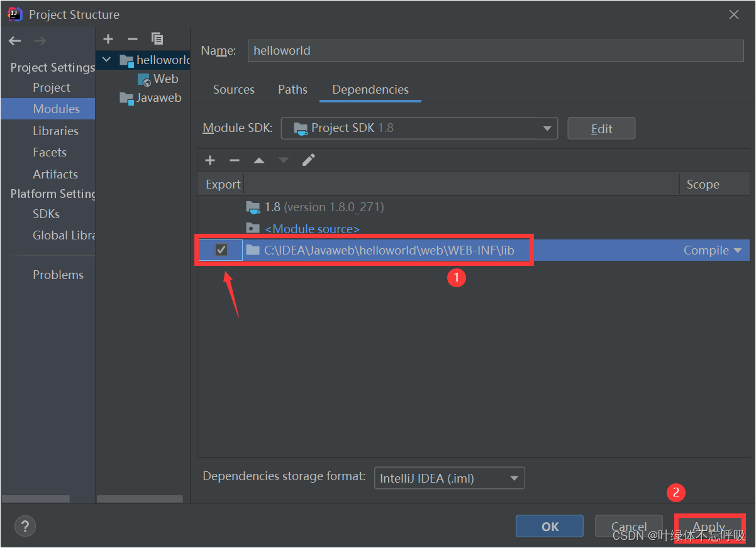The height and width of the screenshot is (548, 756).
Task: Navigate forward with the right arrow icon
Action: pyautogui.click(x=40, y=41)
